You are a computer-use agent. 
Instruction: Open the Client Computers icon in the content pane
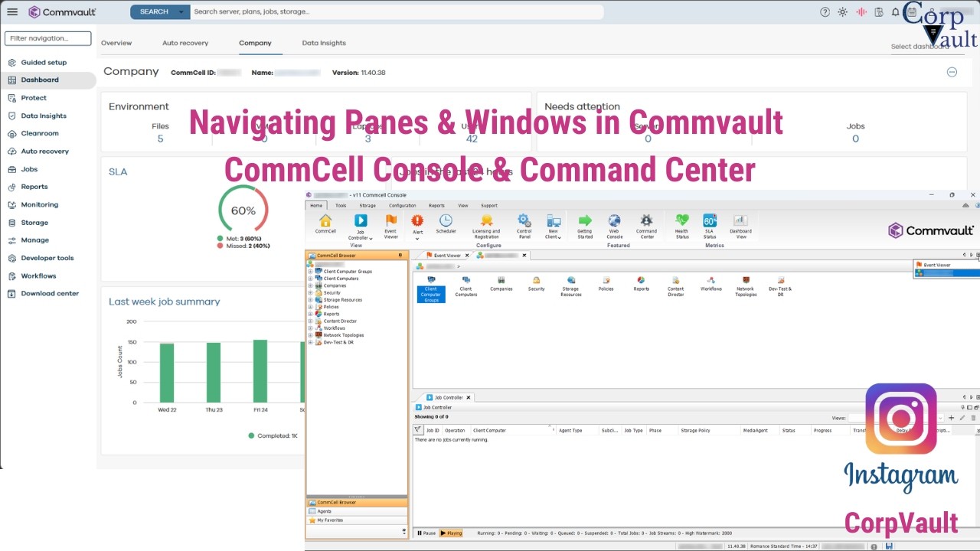(465, 286)
